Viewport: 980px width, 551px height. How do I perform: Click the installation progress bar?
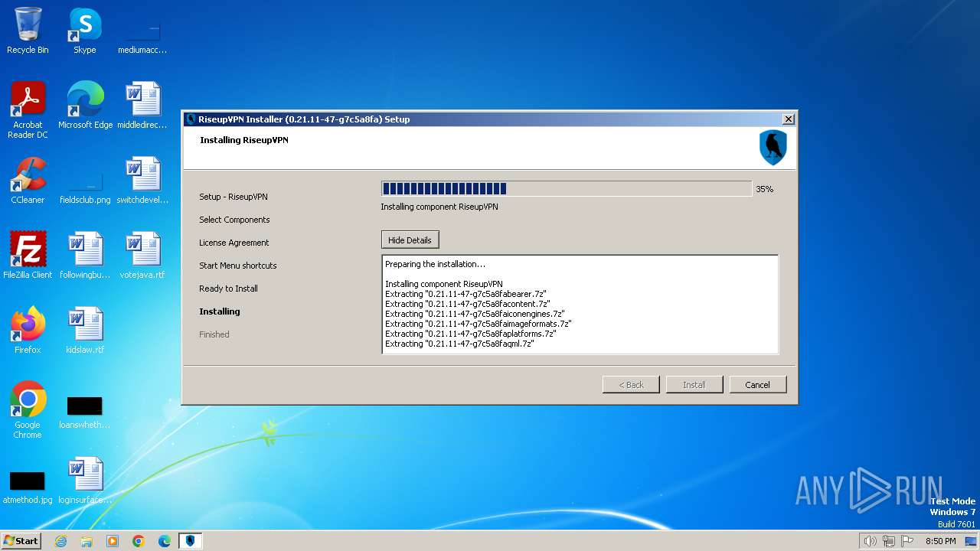coord(567,189)
